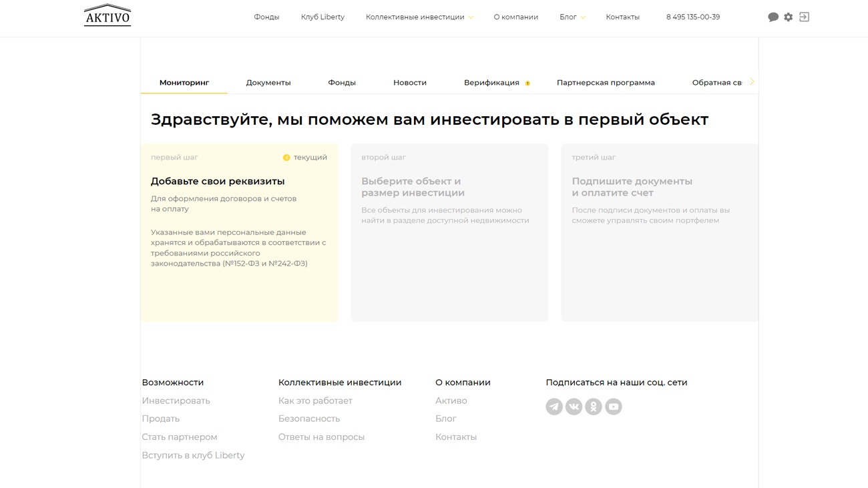Open the Telegram social icon
This screenshot has width=868, height=488.
coord(554,407)
